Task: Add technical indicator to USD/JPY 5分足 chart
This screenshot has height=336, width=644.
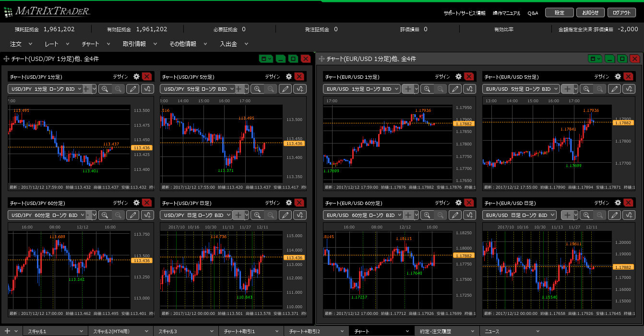Action: 300,89
